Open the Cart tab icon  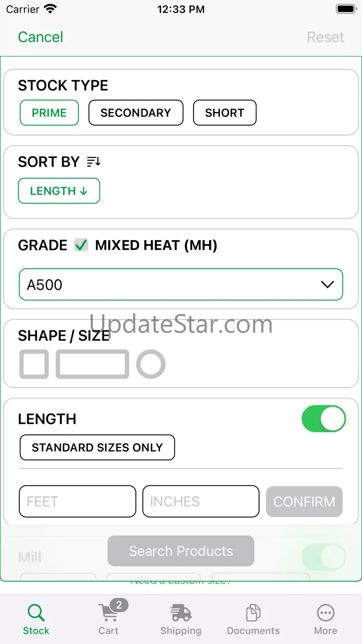click(x=109, y=613)
